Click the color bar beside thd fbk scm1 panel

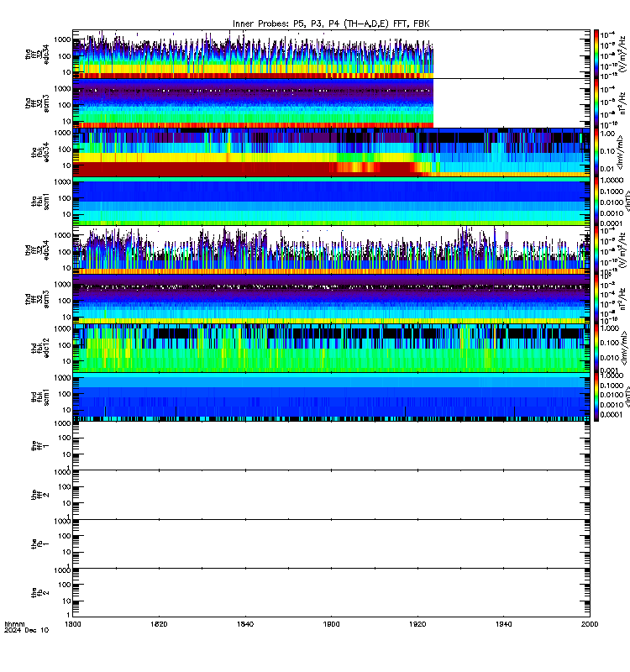[596, 397]
